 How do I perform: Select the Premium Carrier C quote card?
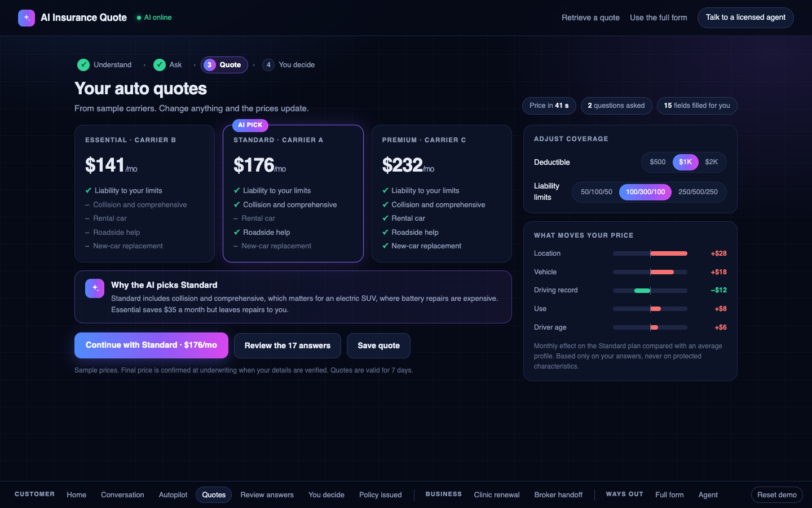(x=442, y=194)
